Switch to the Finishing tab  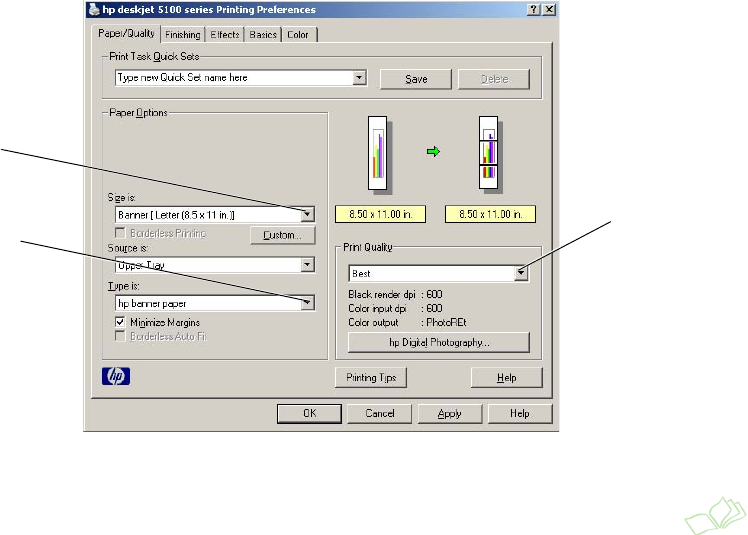click(x=183, y=34)
